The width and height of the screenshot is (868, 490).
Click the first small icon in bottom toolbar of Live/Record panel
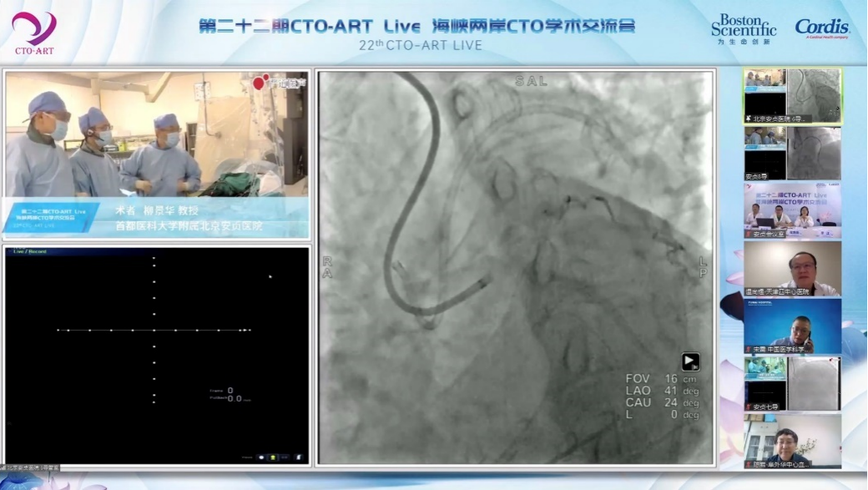click(262, 457)
